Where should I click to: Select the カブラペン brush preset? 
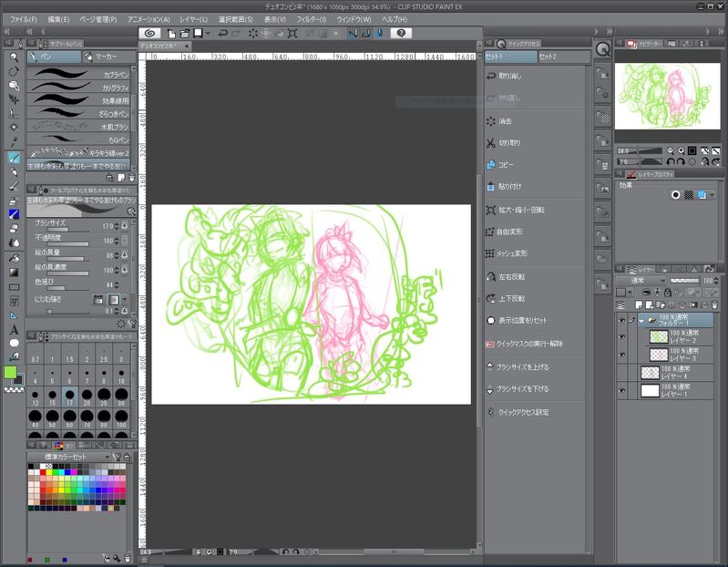[78, 74]
